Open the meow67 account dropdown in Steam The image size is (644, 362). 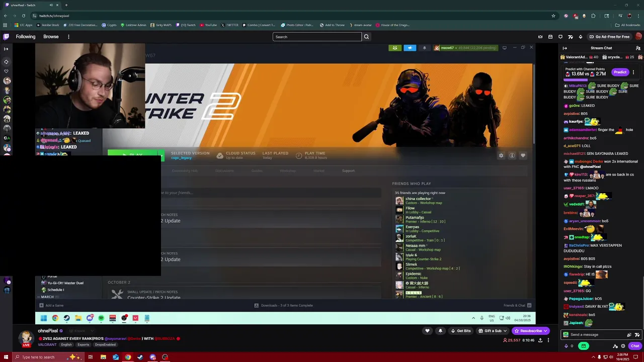pyautogui.click(x=465, y=48)
